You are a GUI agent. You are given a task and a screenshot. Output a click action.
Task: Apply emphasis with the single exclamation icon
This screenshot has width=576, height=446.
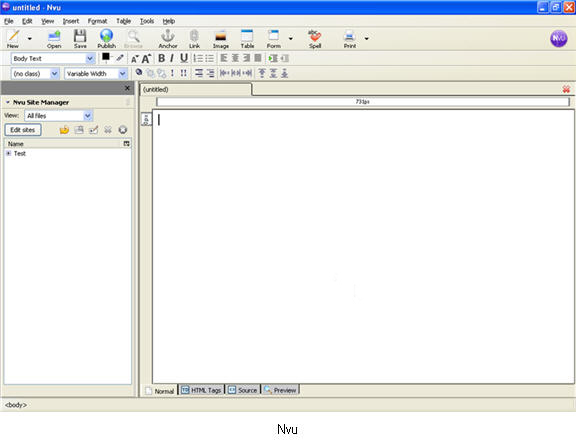point(172,73)
